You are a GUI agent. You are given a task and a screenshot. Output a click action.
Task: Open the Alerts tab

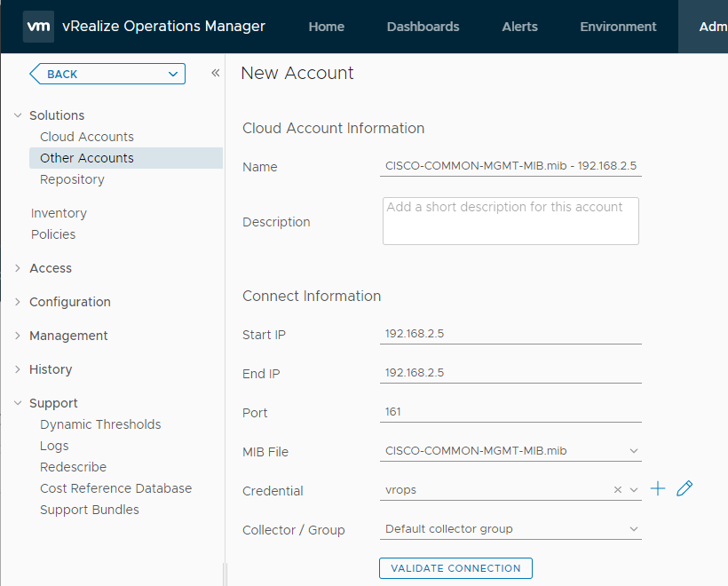519,27
